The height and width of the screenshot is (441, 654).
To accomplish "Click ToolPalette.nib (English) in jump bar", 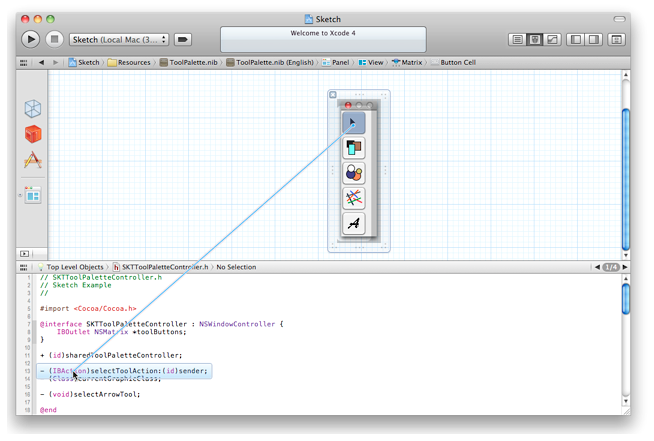I will tap(270, 63).
